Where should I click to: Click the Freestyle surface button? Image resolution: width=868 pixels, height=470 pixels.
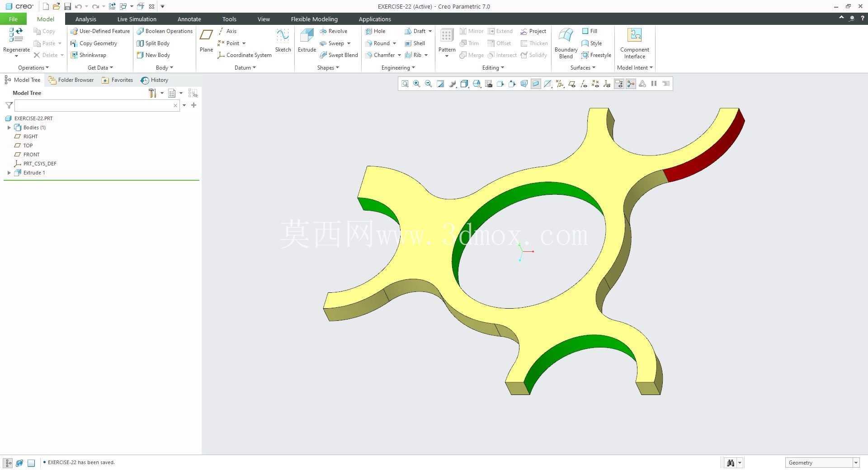(x=596, y=55)
